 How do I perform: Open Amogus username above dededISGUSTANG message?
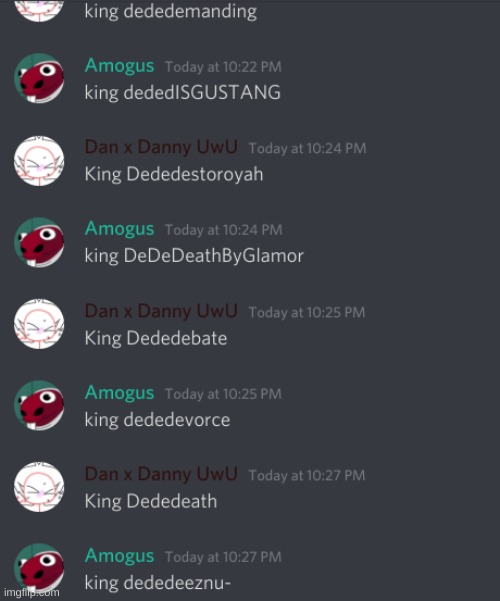click(x=119, y=66)
